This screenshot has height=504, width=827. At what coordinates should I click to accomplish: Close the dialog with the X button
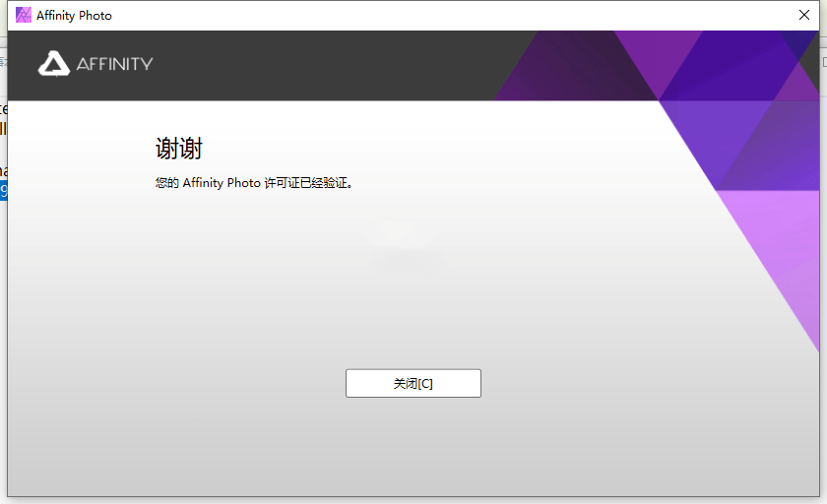click(804, 15)
